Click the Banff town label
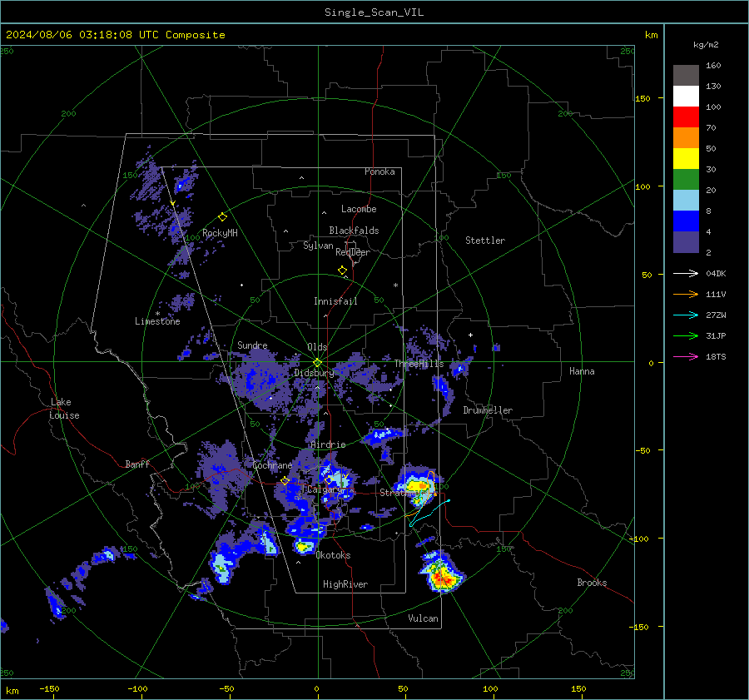This screenshot has height=700, width=749. [137, 464]
